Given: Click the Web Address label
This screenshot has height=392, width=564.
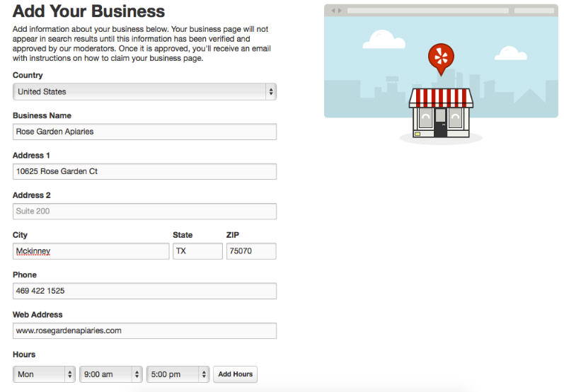Looking at the screenshot, I should coord(38,315).
